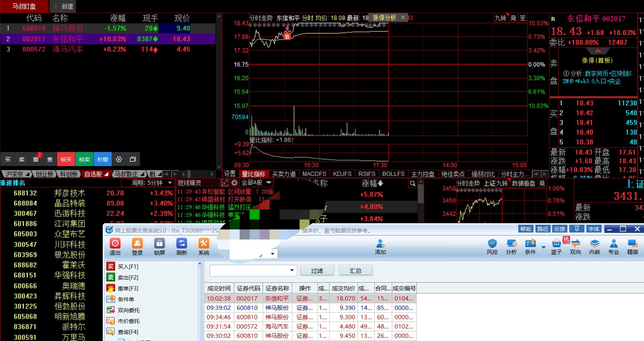Viewport: 644px width, 341px height.
Task: Sort by 涨幅 column arrow in ranking list
Action: pos(381,183)
